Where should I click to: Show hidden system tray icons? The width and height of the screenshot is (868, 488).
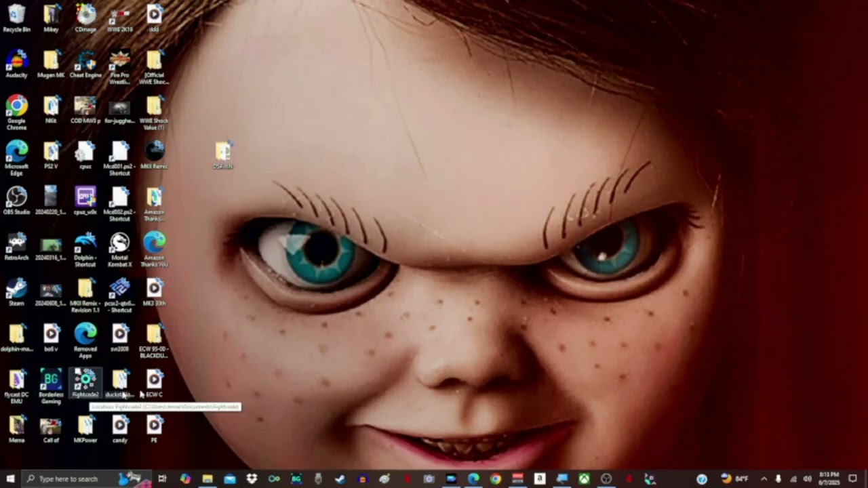coord(764,479)
